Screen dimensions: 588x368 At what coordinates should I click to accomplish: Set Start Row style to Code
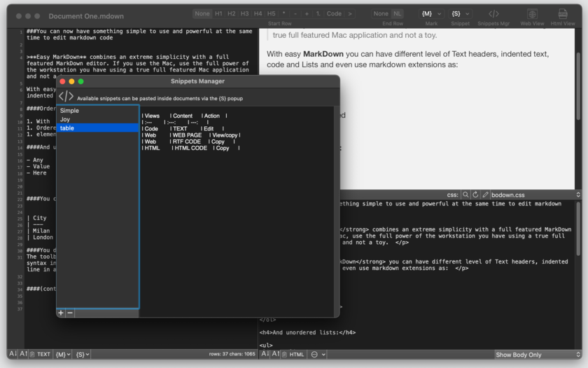point(334,13)
